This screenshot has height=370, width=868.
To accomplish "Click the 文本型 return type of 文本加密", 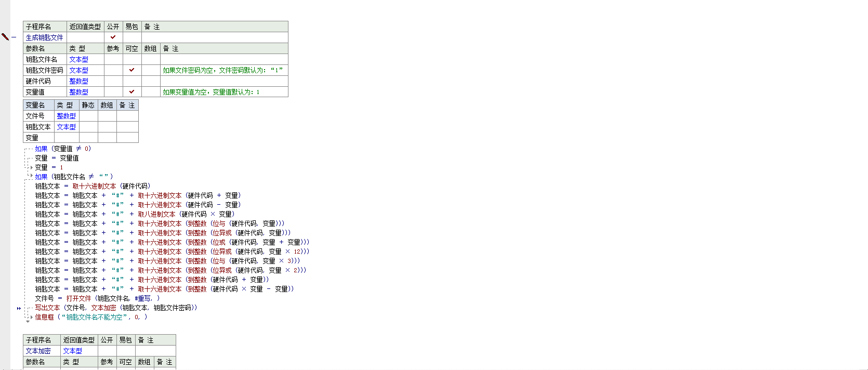I will pyautogui.click(x=72, y=351).
